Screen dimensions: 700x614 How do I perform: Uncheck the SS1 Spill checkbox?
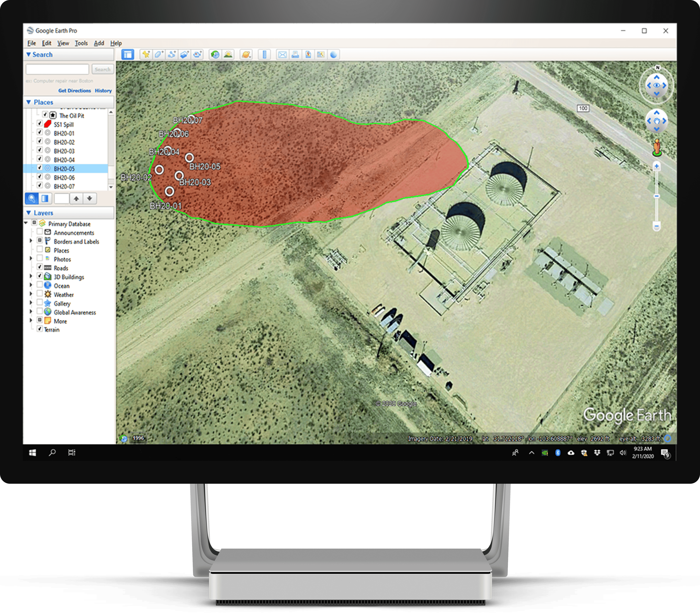tap(39, 123)
